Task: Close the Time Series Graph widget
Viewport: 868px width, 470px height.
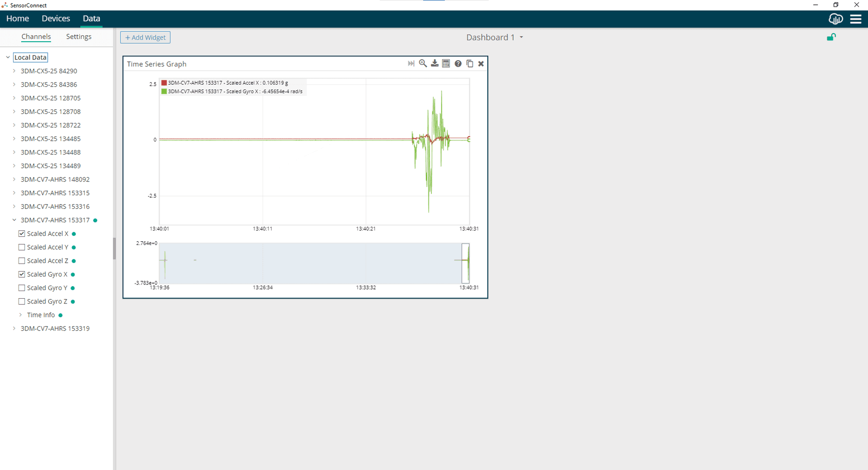Action: [x=481, y=63]
